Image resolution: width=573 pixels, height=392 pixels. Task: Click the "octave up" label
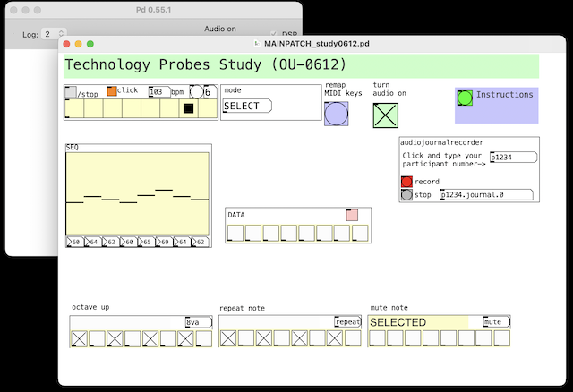pyautogui.click(x=90, y=307)
